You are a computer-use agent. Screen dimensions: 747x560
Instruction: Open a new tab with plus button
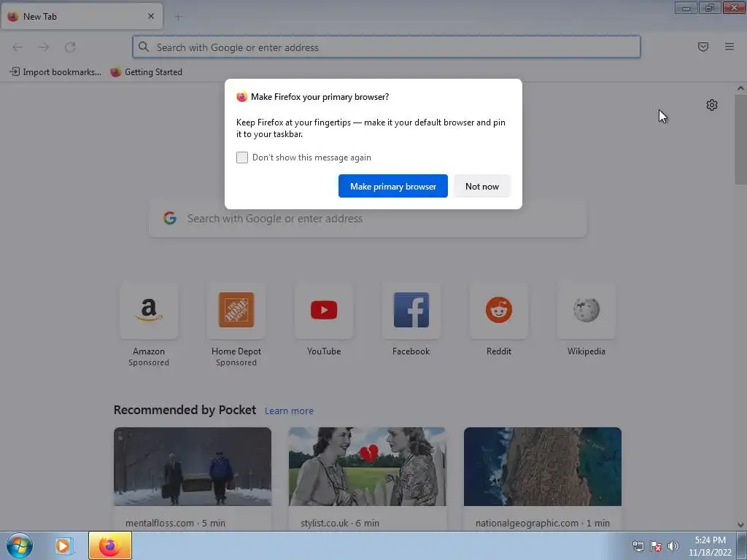(x=178, y=17)
